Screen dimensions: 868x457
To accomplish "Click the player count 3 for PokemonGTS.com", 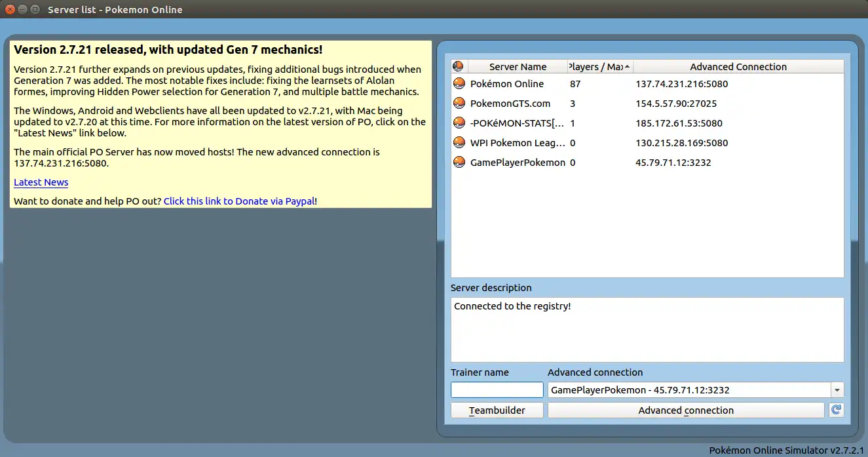I will click(x=573, y=104).
